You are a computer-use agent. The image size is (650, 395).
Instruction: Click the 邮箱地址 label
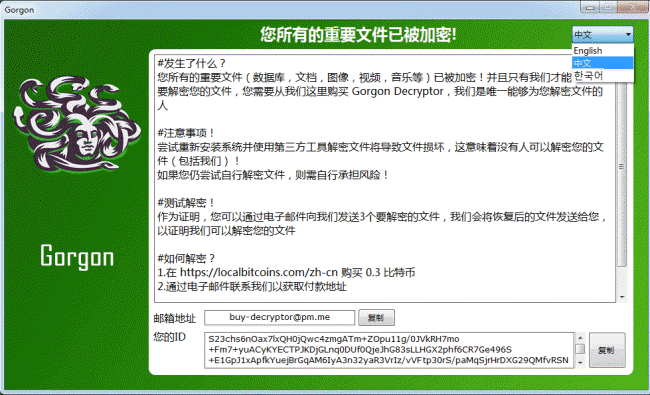coord(175,318)
